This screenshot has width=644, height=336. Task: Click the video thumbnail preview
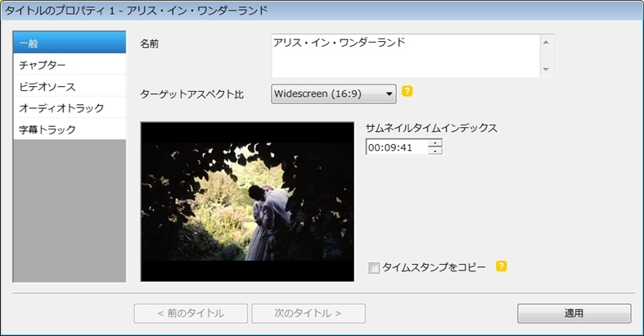pyautogui.click(x=247, y=202)
